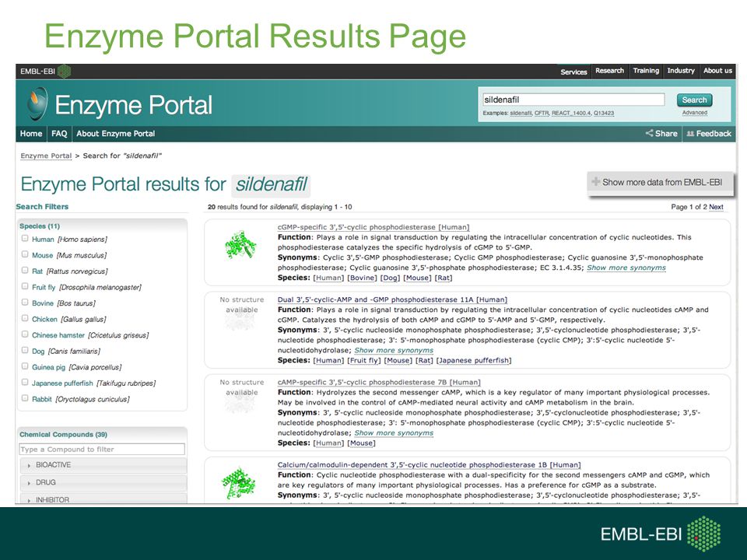
Task: Expand the INHIBITOR compounds group
Action: [103, 499]
